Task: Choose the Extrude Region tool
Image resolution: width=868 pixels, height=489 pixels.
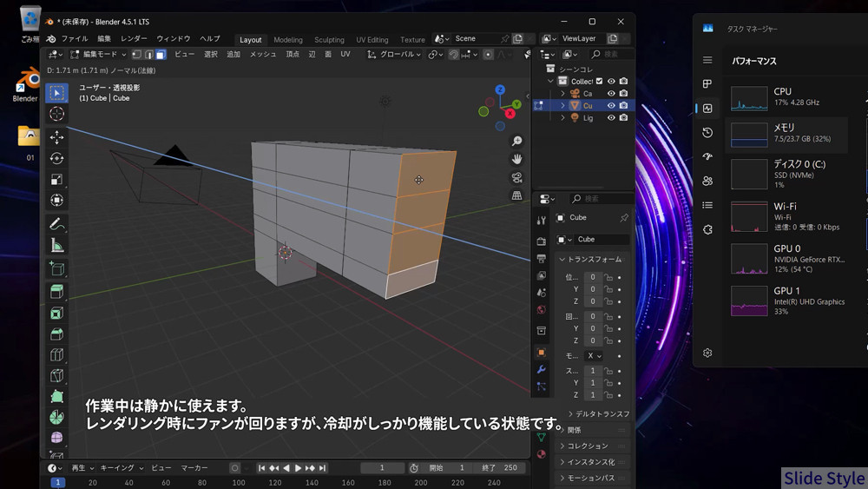Action: [x=56, y=291]
